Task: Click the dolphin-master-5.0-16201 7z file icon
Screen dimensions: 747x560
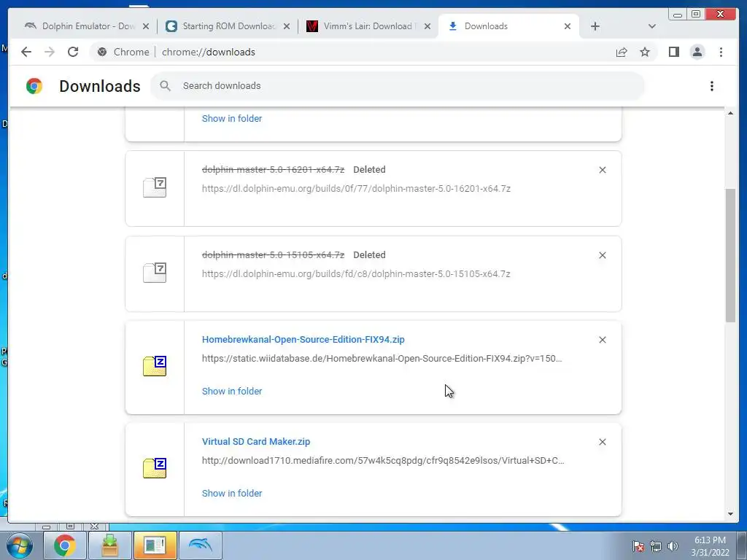Action: (155, 187)
